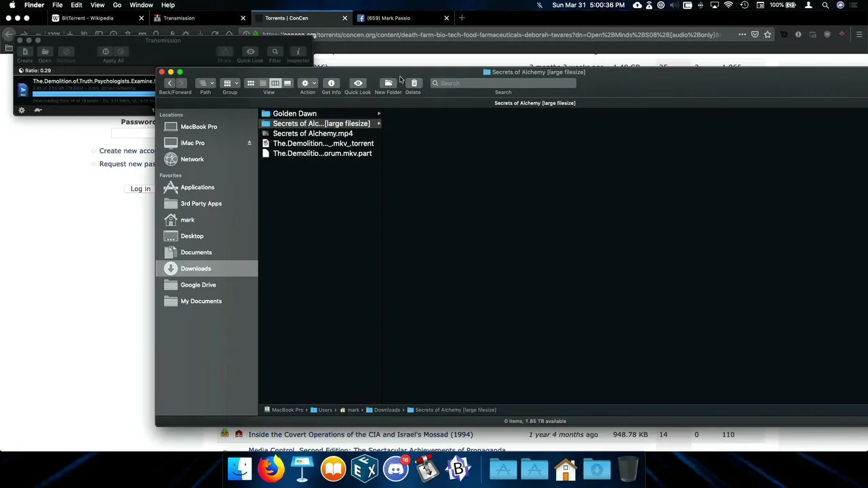Open the Path dropdown in Finder toolbar
The height and width of the screenshot is (488, 868).
click(205, 83)
